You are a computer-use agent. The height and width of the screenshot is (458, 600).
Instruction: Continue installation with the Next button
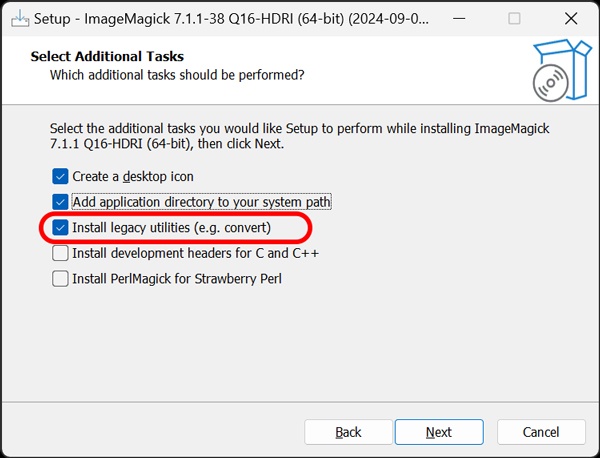click(439, 432)
